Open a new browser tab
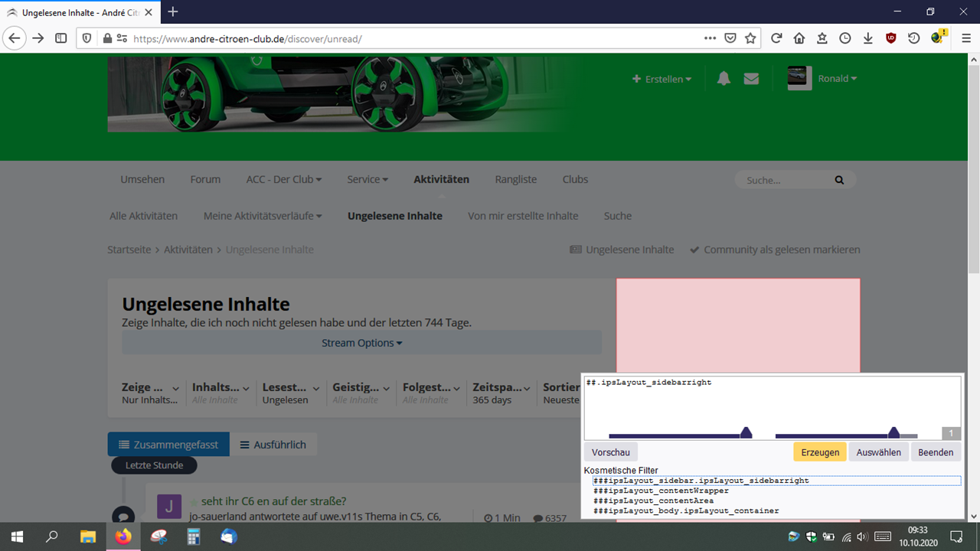 tap(173, 11)
